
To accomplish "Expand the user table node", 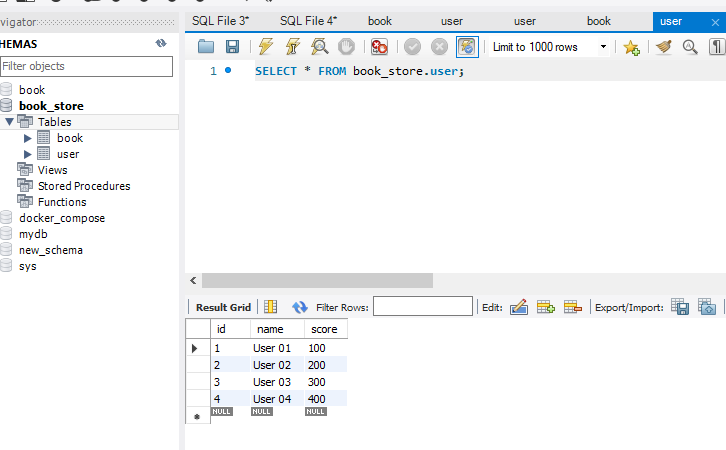I will (x=27, y=154).
